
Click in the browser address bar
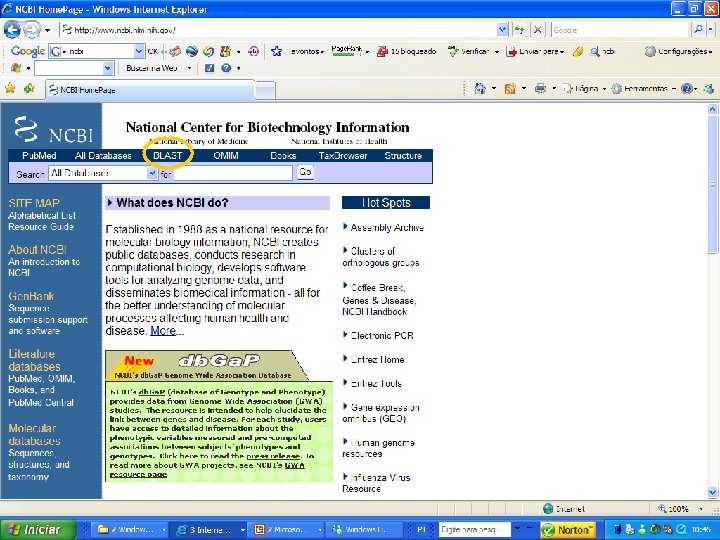pyautogui.click(x=279, y=30)
